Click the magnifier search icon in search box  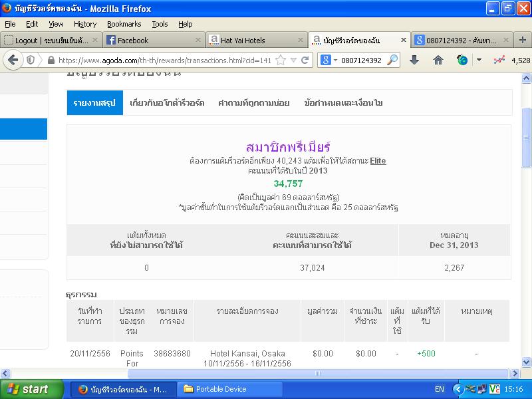tap(392, 61)
